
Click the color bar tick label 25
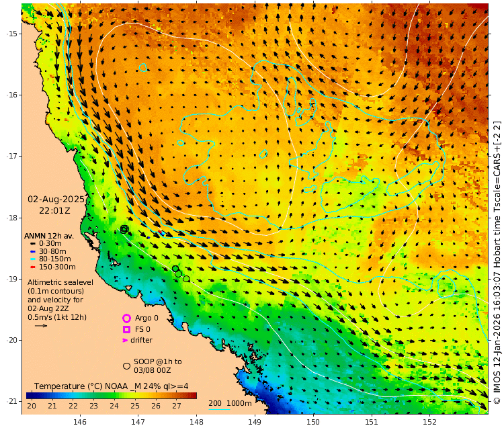click(135, 406)
